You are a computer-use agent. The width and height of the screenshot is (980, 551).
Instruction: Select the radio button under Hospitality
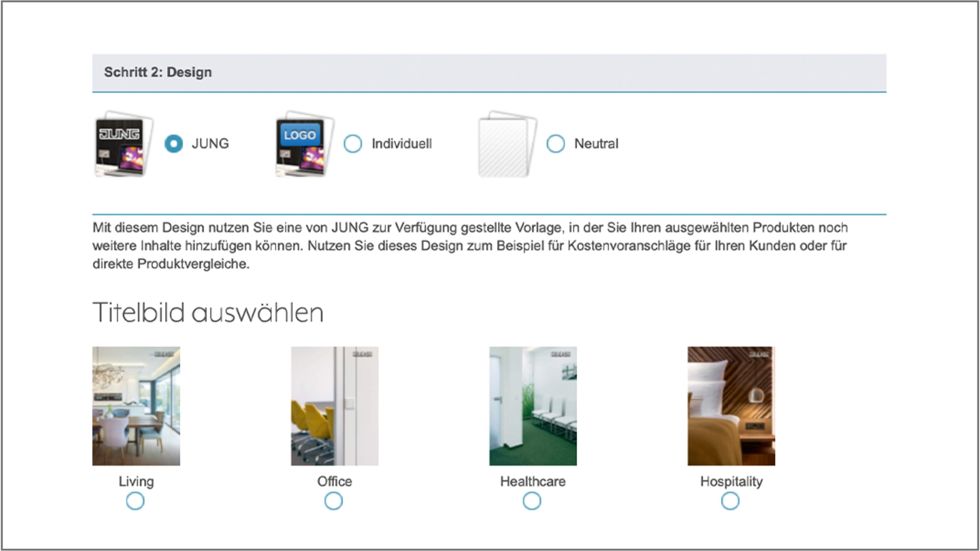730,501
